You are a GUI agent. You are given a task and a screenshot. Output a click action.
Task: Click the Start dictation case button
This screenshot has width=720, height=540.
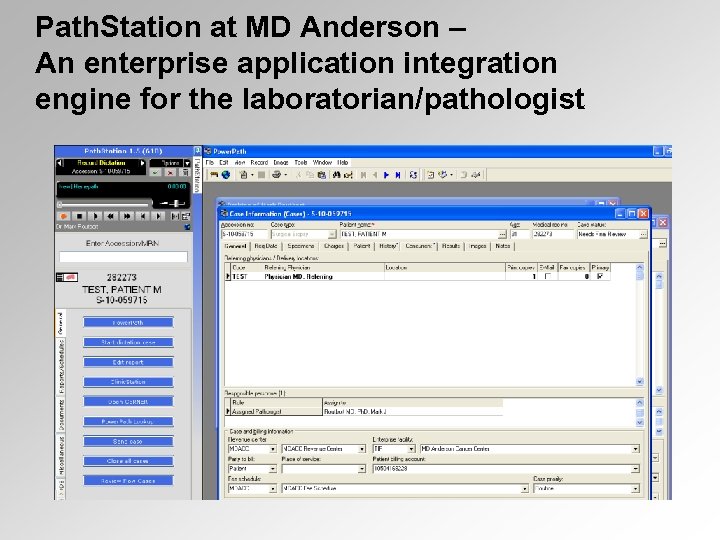(x=128, y=342)
